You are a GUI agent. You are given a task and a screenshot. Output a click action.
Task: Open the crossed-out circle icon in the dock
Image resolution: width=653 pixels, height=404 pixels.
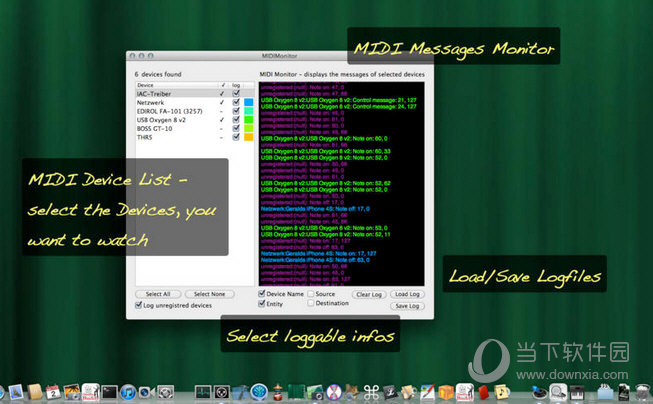coord(334,392)
